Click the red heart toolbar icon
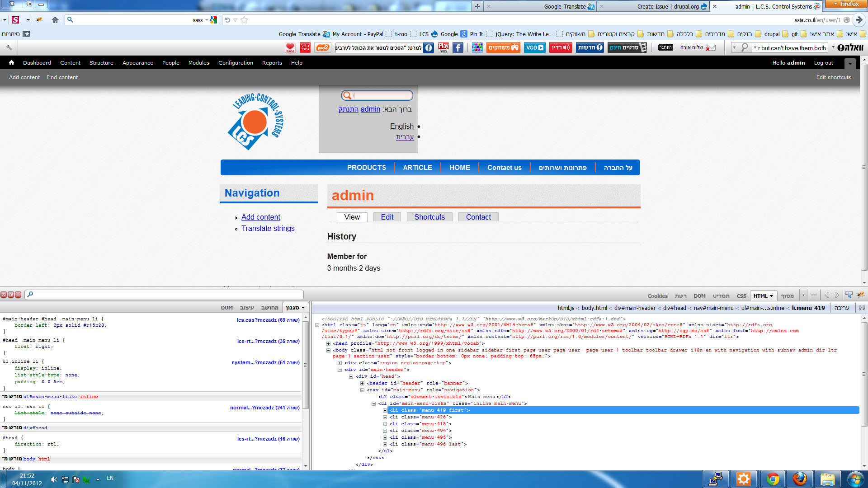The height and width of the screenshot is (488, 868). tap(290, 47)
